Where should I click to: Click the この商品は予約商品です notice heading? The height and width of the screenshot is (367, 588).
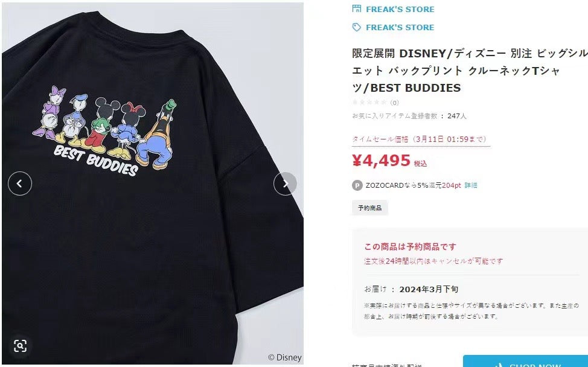point(411,247)
